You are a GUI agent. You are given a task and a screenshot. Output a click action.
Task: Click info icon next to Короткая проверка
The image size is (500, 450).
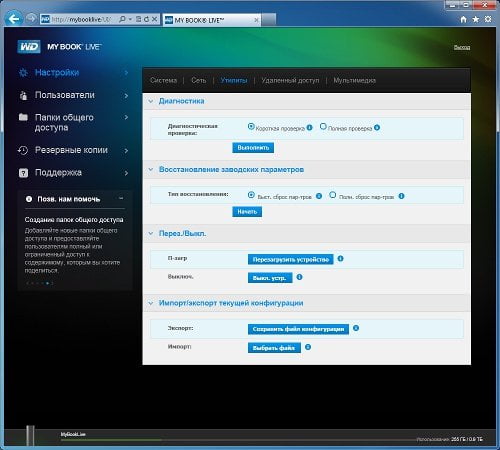coord(309,128)
